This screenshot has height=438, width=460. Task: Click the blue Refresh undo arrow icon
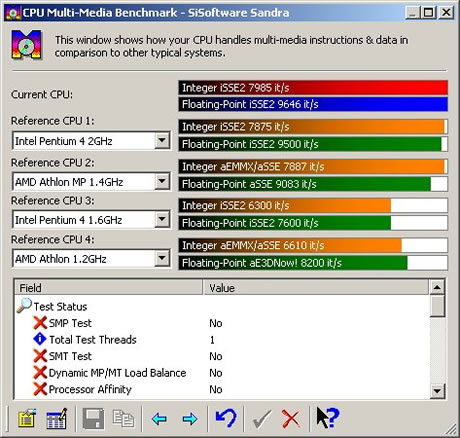pyautogui.click(x=226, y=418)
